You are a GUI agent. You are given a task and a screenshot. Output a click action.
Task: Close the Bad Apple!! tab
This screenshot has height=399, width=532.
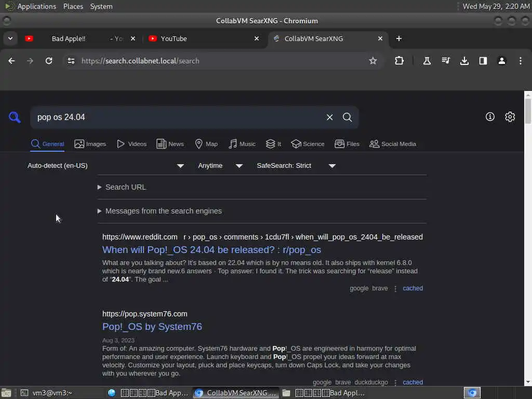[133, 38]
